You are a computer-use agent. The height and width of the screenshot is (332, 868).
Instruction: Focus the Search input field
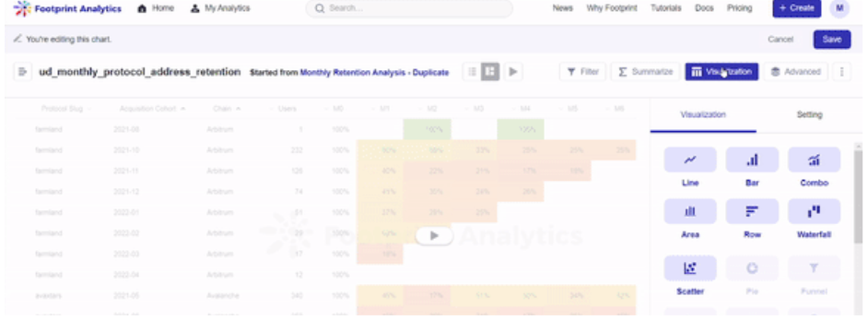tap(409, 8)
